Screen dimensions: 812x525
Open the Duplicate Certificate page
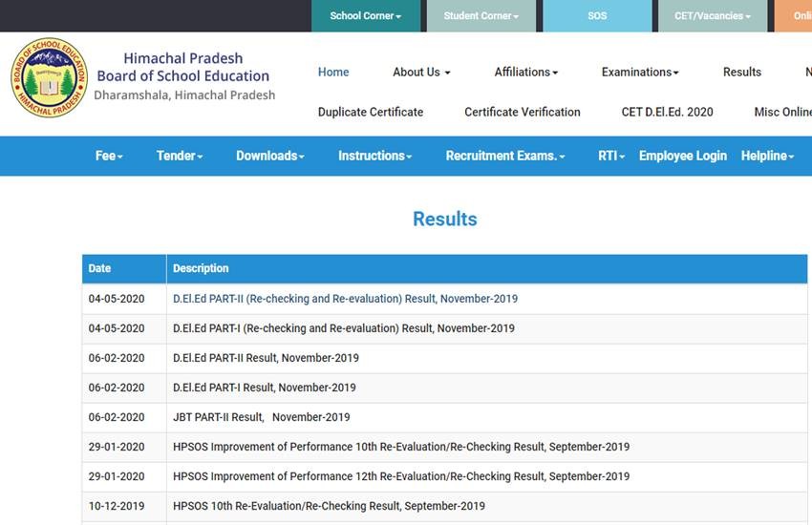pos(371,112)
